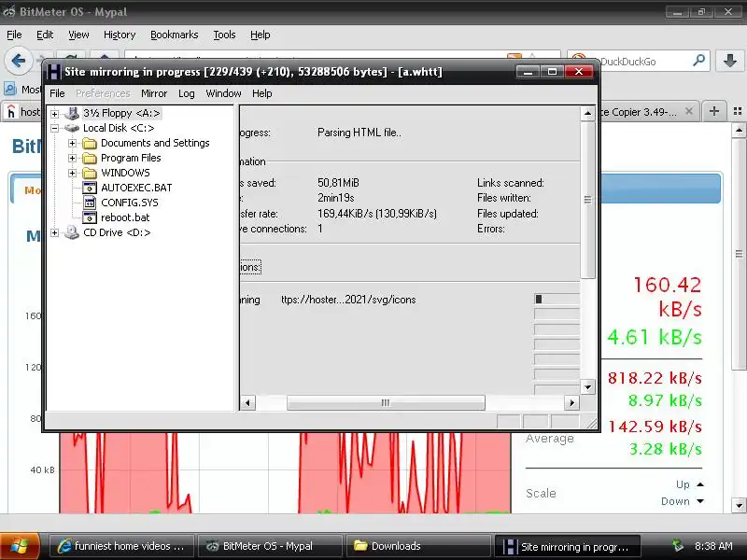Open a new browser tab with plus button
747x560 pixels.
click(713, 111)
